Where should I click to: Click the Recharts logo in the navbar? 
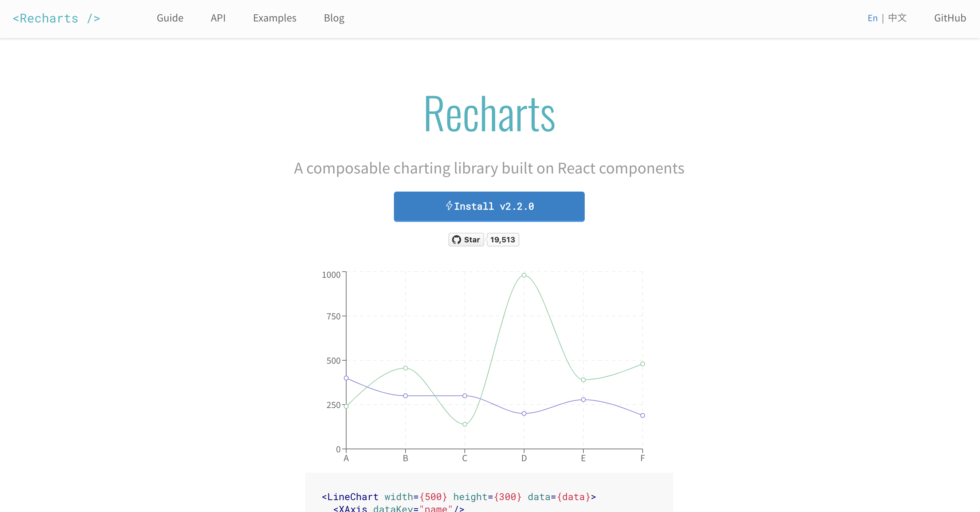pyautogui.click(x=56, y=18)
